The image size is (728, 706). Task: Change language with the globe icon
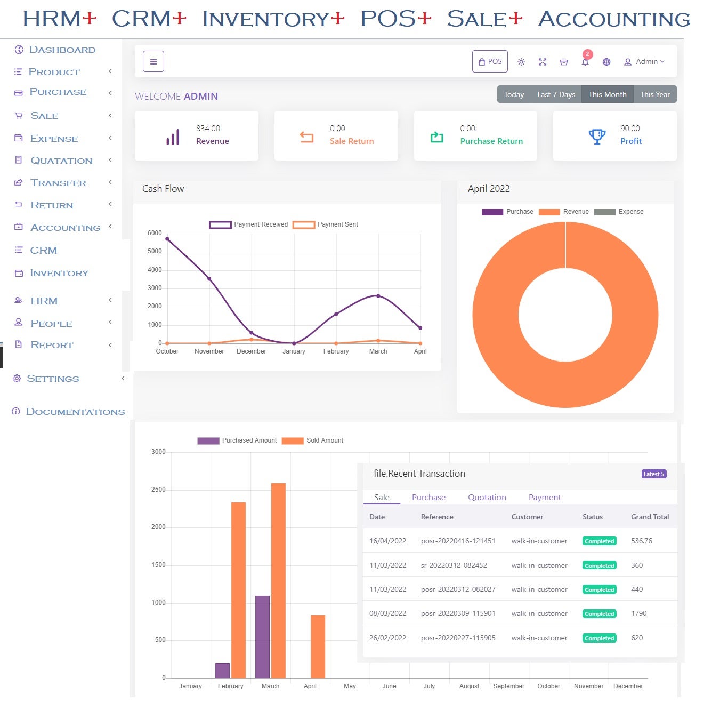tap(606, 62)
